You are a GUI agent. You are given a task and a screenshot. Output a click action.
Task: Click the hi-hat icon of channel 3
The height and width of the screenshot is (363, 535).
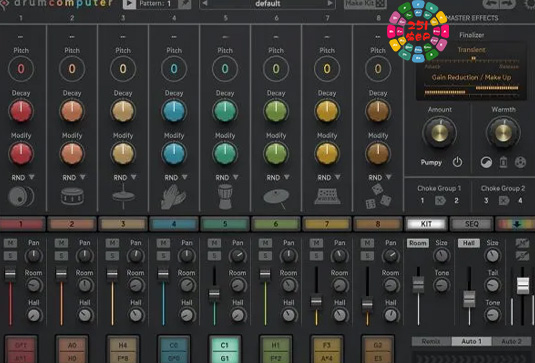(x=123, y=197)
